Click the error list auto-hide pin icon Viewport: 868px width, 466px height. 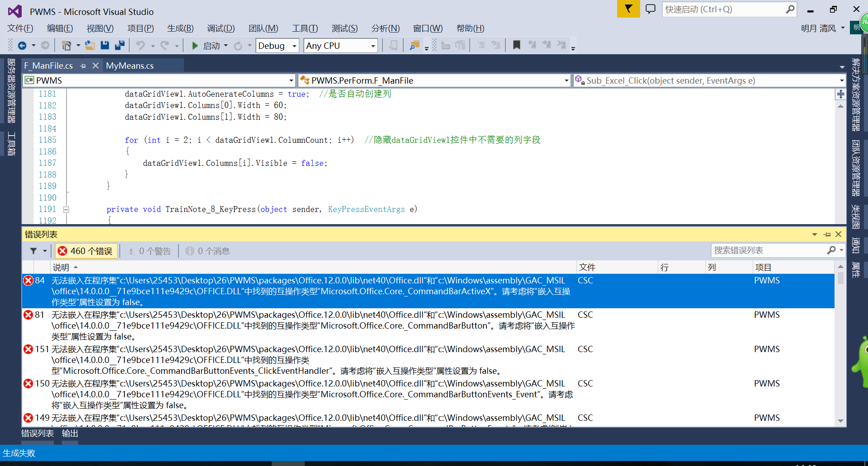point(827,234)
